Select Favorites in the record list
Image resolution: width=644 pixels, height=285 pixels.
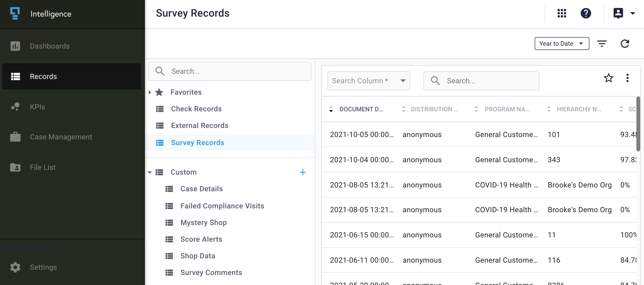(186, 92)
